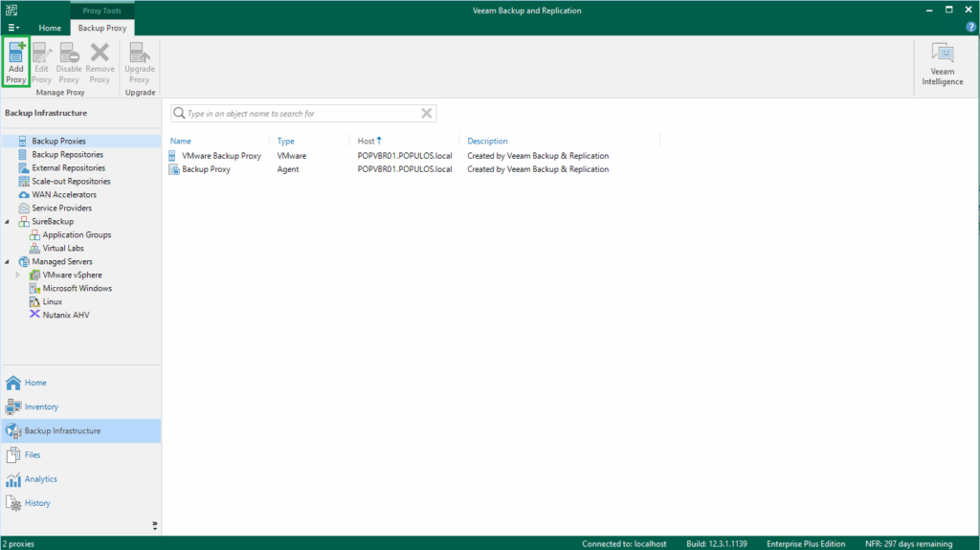Open External Repositories node
Viewport: 980px width, 550px height.
pos(68,168)
